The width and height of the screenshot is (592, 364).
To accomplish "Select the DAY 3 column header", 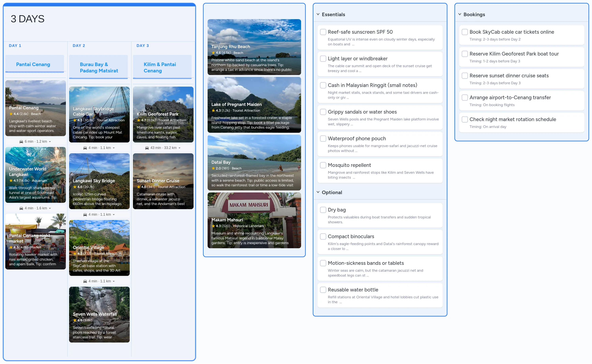I will click(x=142, y=46).
